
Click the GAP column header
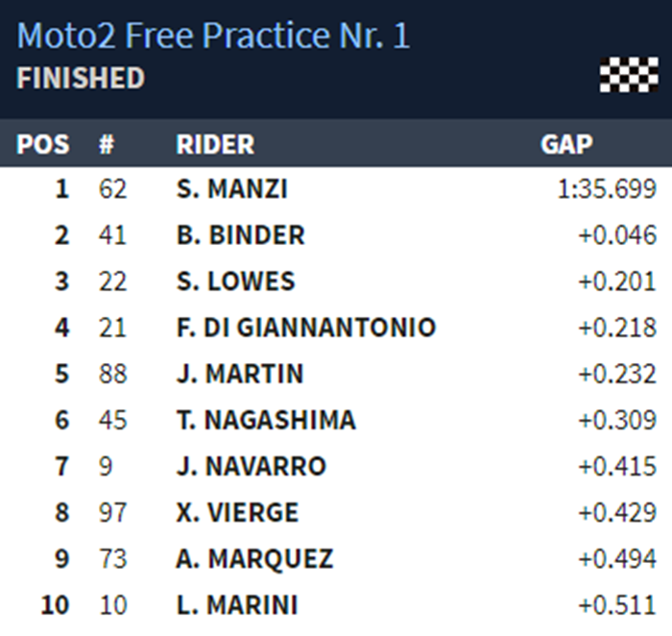566,144
